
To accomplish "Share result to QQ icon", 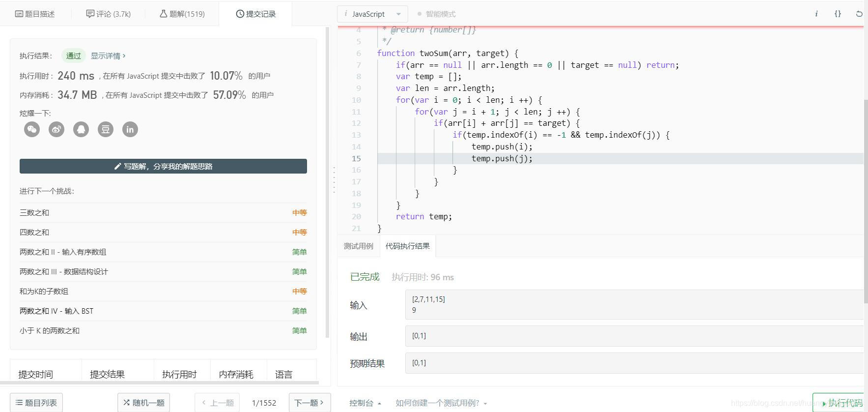I will pyautogui.click(x=81, y=129).
